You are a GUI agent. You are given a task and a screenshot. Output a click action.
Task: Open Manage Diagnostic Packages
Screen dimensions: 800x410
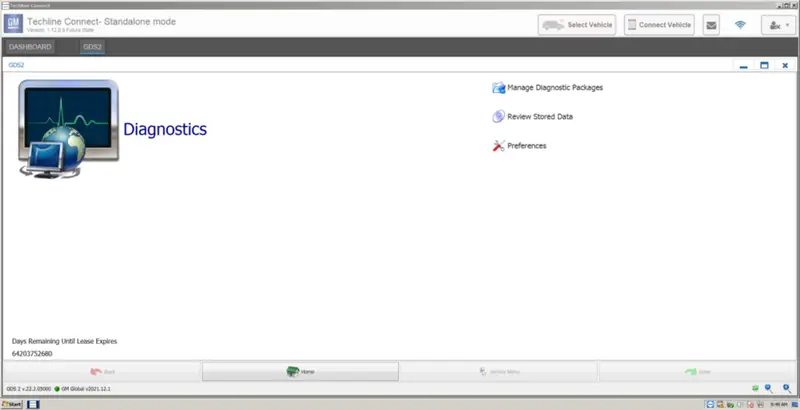point(547,88)
